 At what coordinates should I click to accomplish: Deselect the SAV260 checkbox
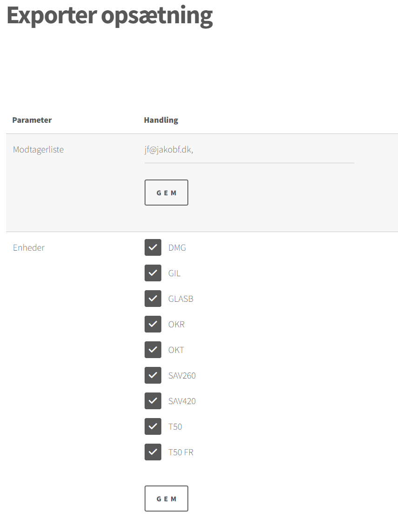(153, 376)
